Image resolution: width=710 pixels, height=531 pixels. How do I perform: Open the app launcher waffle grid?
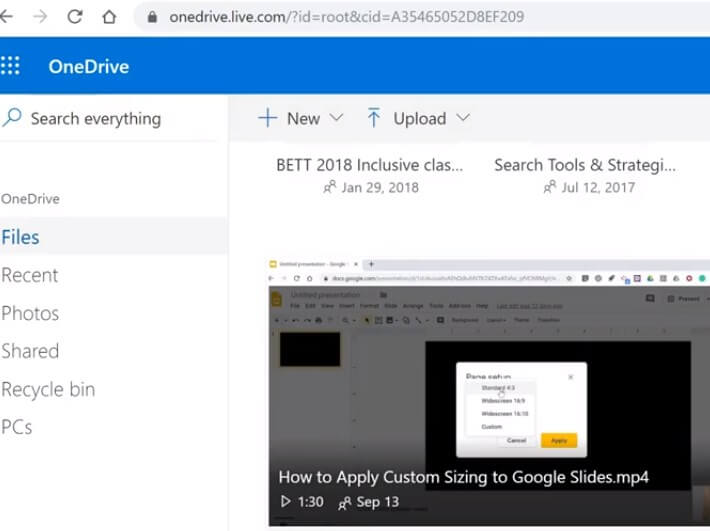(x=10, y=66)
